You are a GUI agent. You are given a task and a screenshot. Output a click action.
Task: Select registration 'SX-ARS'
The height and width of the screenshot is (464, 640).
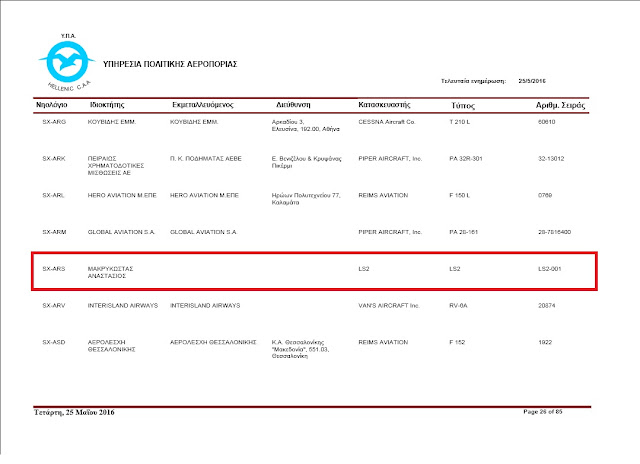tap(54, 269)
